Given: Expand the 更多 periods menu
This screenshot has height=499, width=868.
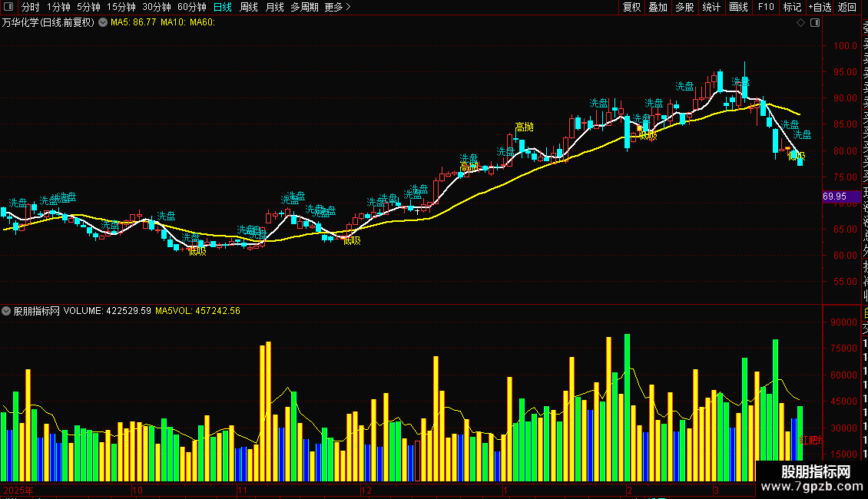Looking at the screenshot, I should tap(337, 7).
